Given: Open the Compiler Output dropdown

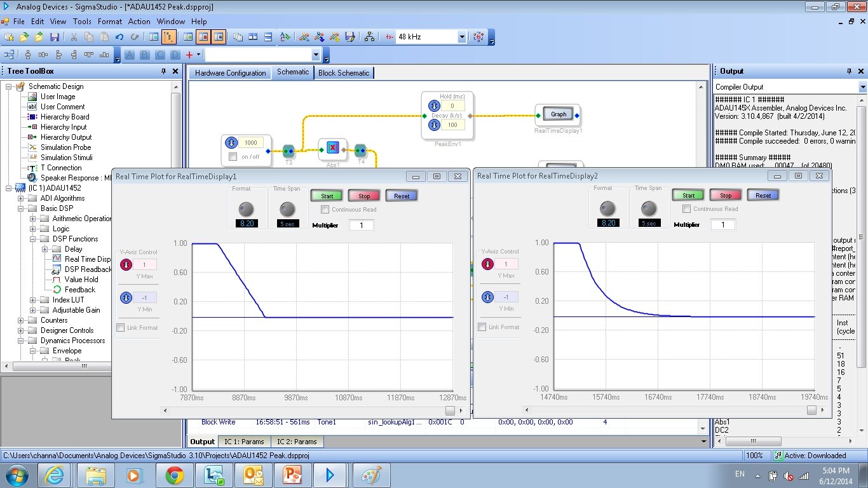Looking at the screenshot, I should [x=862, y=87].
